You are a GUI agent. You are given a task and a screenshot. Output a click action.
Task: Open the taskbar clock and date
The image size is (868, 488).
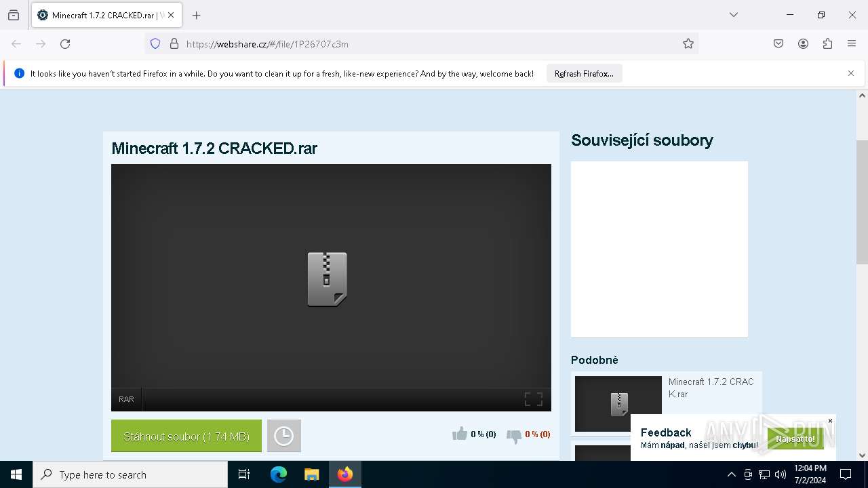click(x=810, y=474)
